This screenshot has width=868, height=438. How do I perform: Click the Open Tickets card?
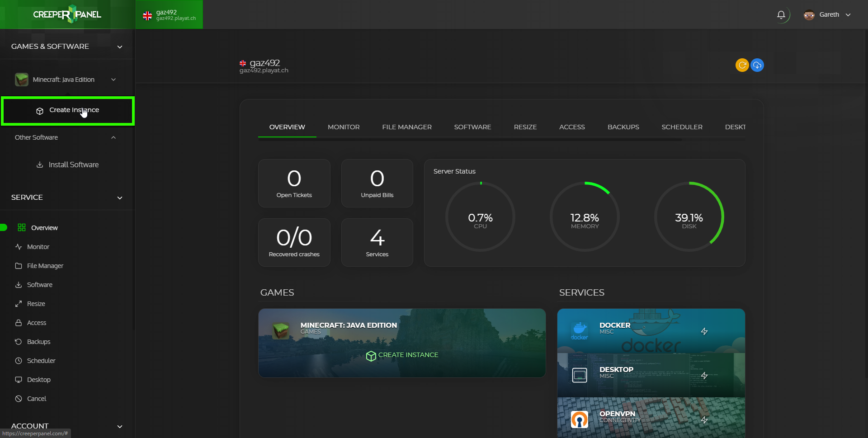pos(294,183)
